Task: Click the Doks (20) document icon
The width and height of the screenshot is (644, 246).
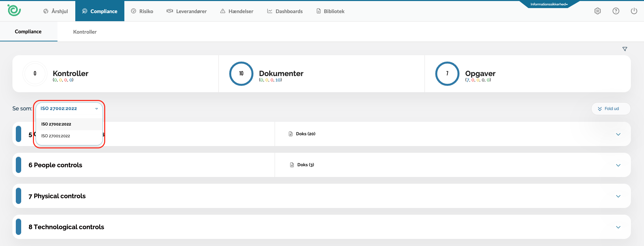Action: (x=291, y=134)
